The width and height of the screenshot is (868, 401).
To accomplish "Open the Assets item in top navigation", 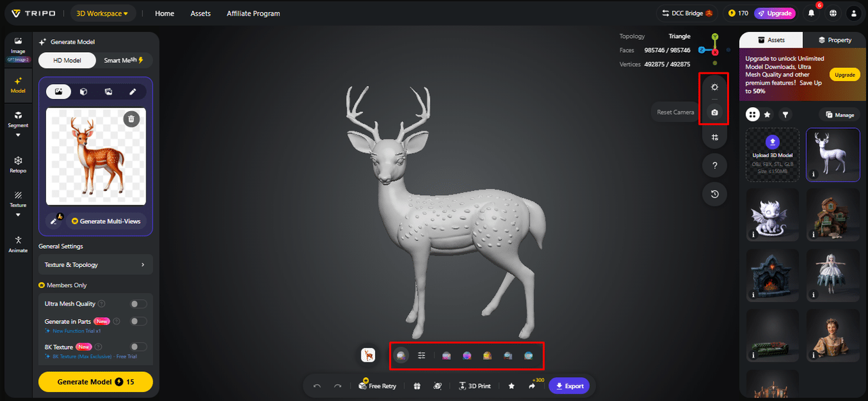I will pos(201,14).
